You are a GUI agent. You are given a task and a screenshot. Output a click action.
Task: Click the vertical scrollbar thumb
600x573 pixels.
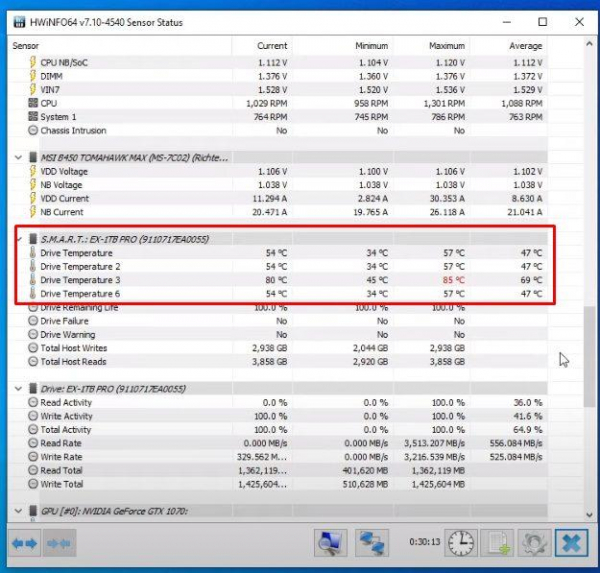coord(589,357)
